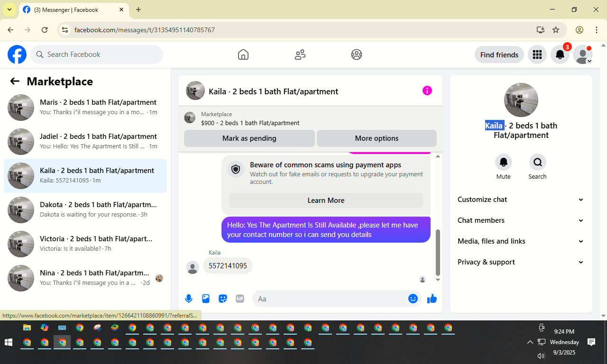Open the $900 Marketplace listing link
Screen dimensions: 607x364
tap(250, 123)
